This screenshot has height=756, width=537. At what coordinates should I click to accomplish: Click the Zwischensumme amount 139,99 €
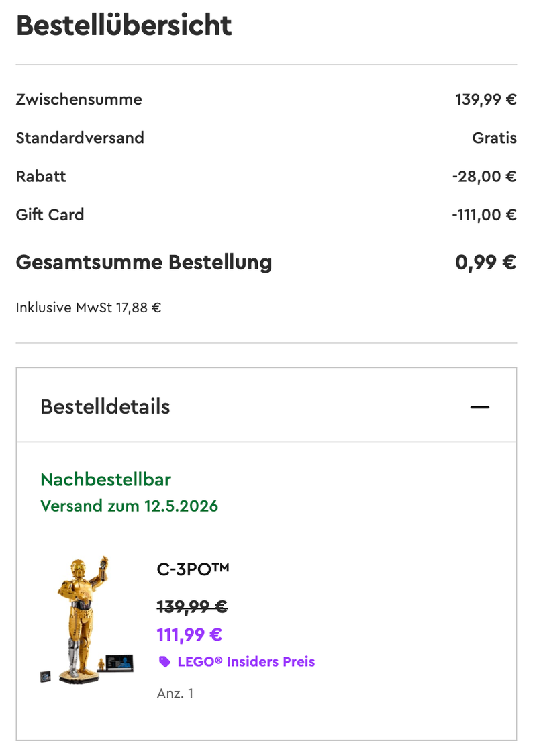tap(486, 100)
